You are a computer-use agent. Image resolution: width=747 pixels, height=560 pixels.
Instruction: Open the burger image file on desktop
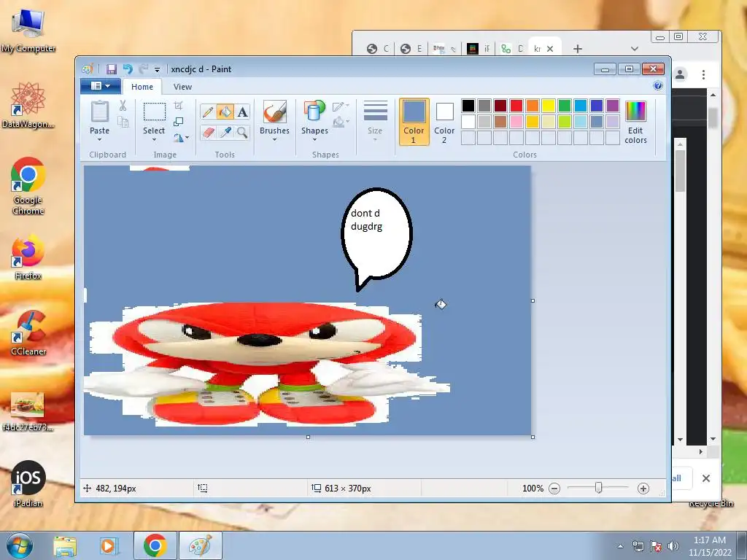coord(28,411)
